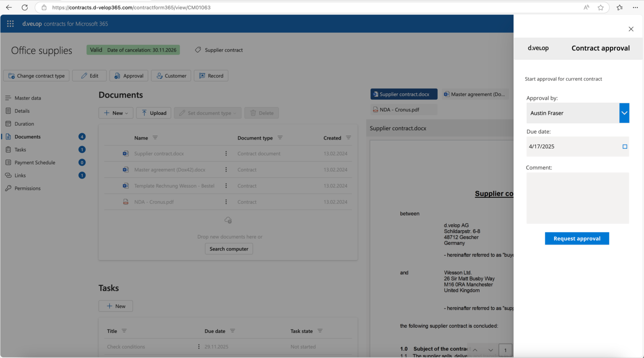644x358 pixels.
Task: Open the Approval by dropdown
Action: [x=624, y=113]
